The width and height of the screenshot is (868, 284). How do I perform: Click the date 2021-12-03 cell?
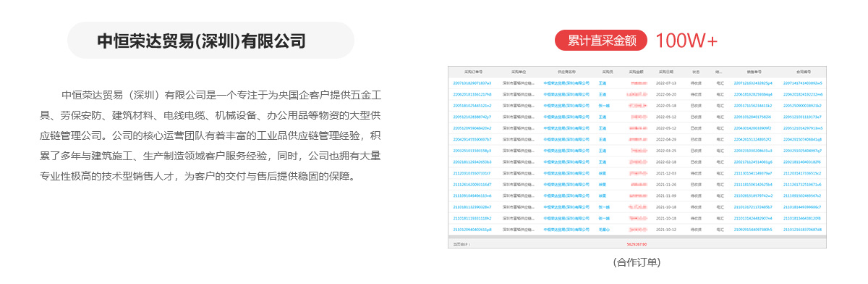click(x=665, y=172)
